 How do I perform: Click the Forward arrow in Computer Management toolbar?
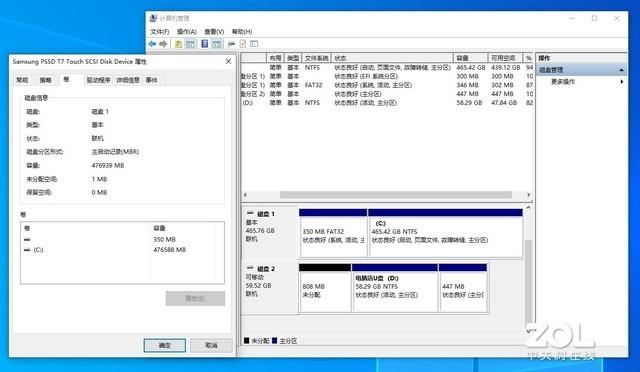point(163,44)
